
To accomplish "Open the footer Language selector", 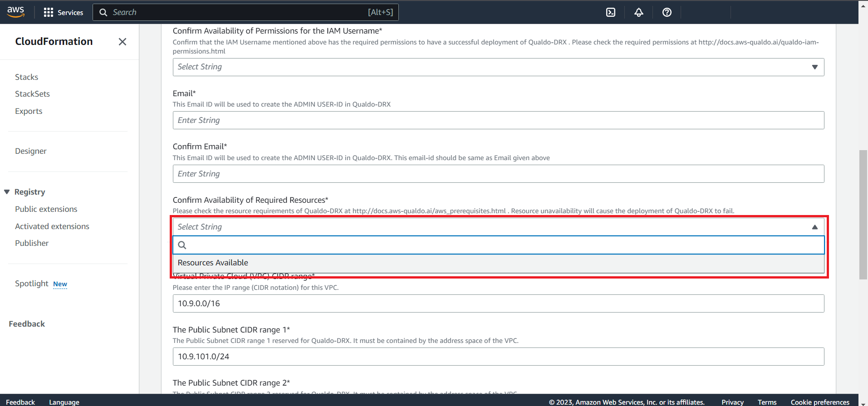I will [64, 402].
